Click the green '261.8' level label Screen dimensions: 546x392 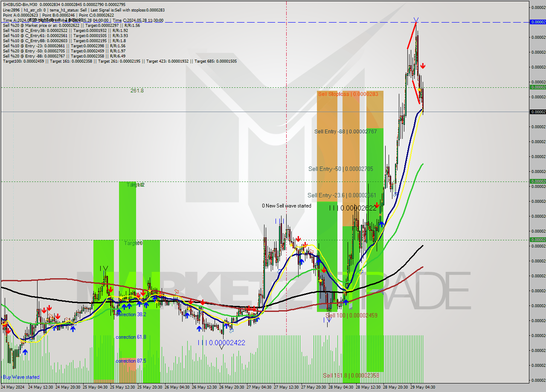[x=137, y=91]
